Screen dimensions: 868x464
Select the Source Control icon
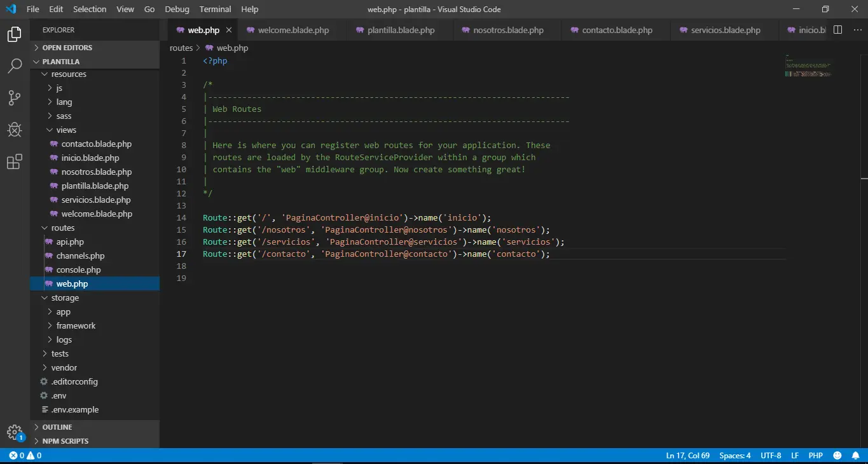(x=14, y=98)
